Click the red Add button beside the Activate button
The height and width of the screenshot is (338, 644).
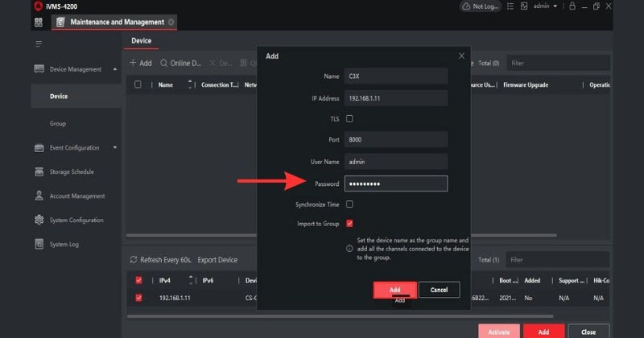(x=544, y=332)
